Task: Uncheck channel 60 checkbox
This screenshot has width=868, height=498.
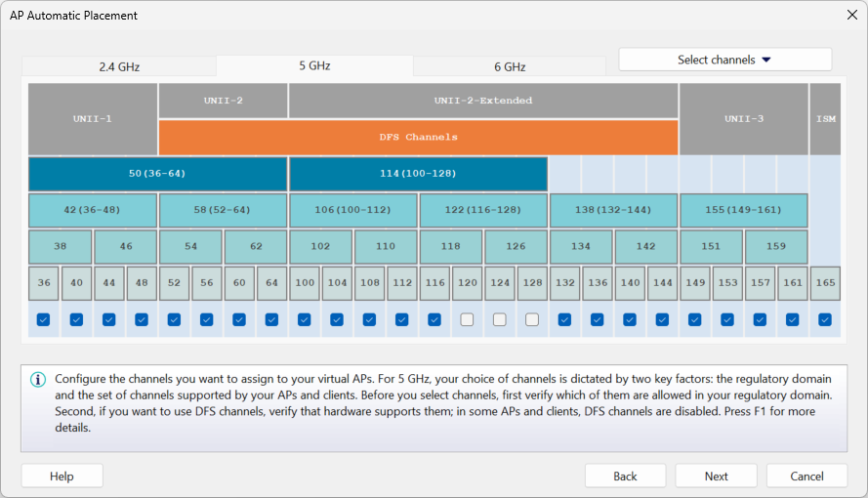Action: [239, 319]
